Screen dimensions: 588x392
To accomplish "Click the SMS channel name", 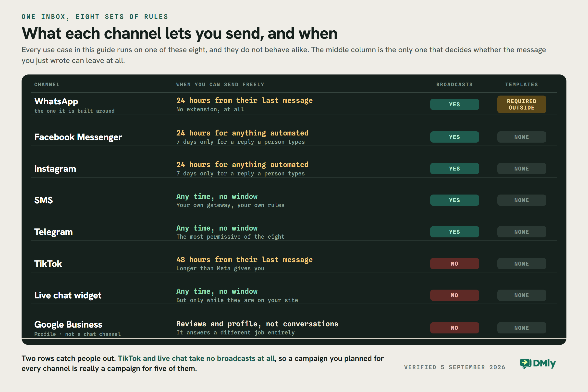I will [x=44, y=200].
